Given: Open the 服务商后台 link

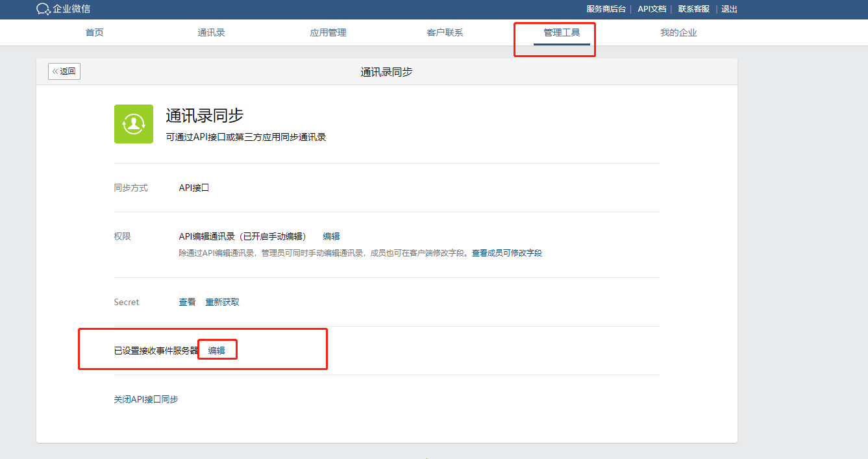Looking at the screenshot, I should tap(606, 9).
